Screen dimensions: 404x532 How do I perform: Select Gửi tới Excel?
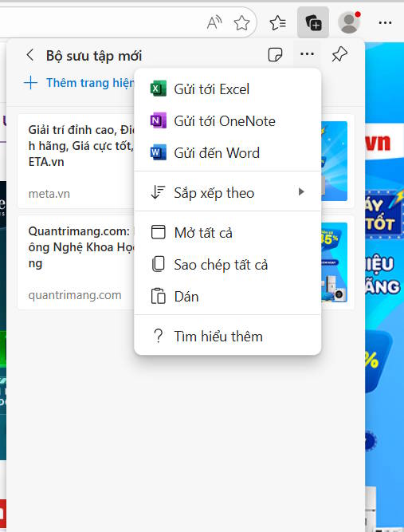[x=228, y=89]
